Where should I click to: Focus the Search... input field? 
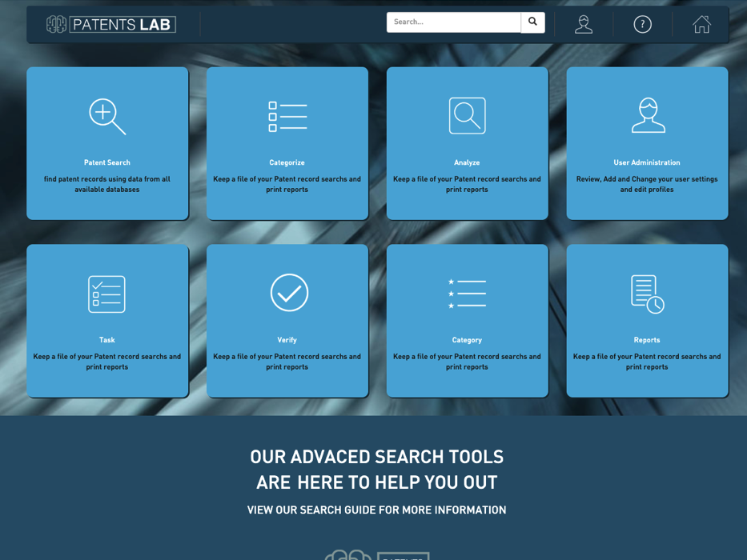tap(453, 22)
